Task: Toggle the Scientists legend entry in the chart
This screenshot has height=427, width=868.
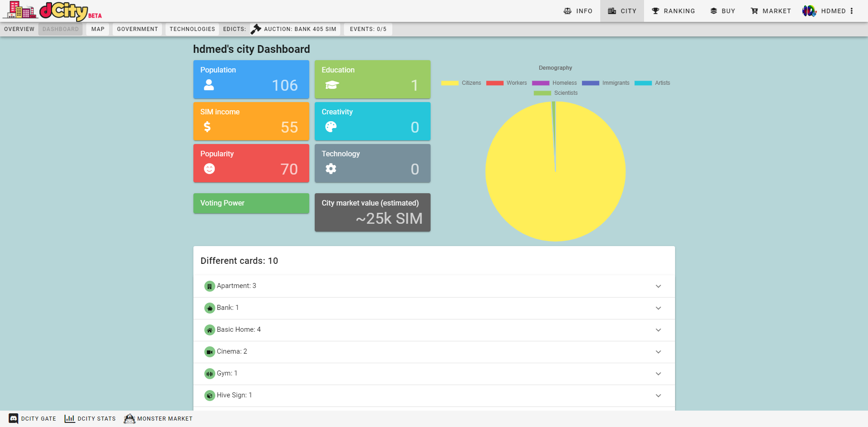Action: (556, 93)
